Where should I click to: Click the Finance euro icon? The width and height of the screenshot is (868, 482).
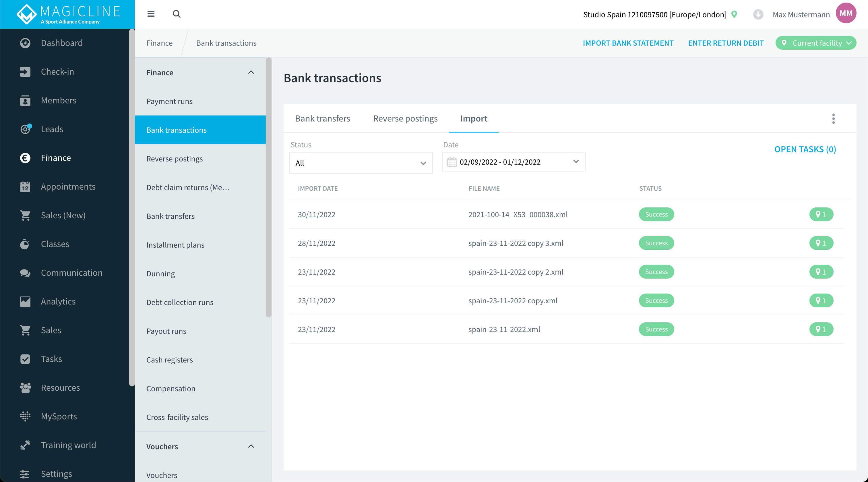pyautogui.click(x=25, y=158)
